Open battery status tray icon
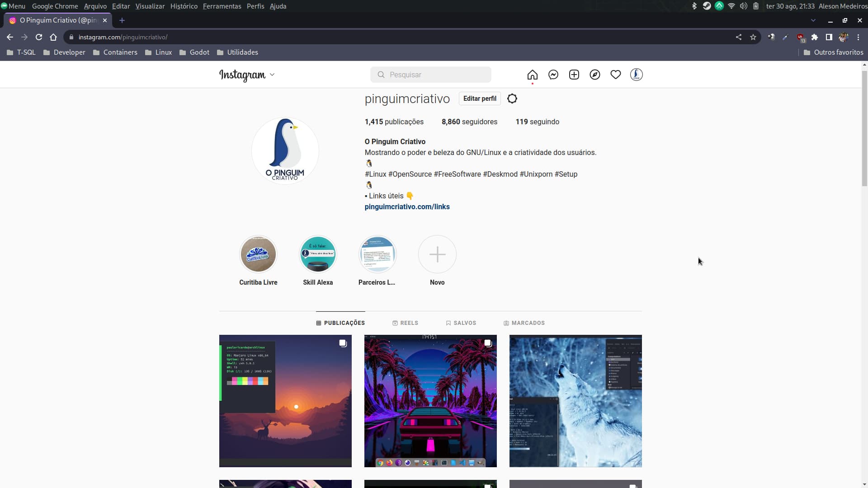Image resolution: width=868 pixels, height=488 pixels. pyautogui.click(x=756, y=6)
